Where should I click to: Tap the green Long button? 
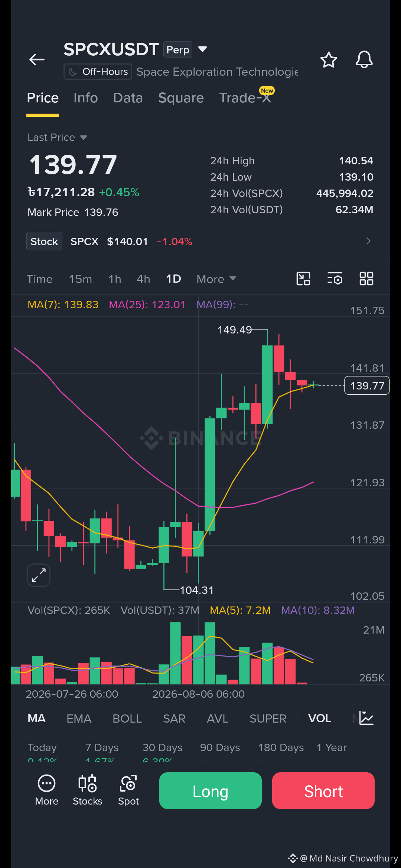coord(211,790)
